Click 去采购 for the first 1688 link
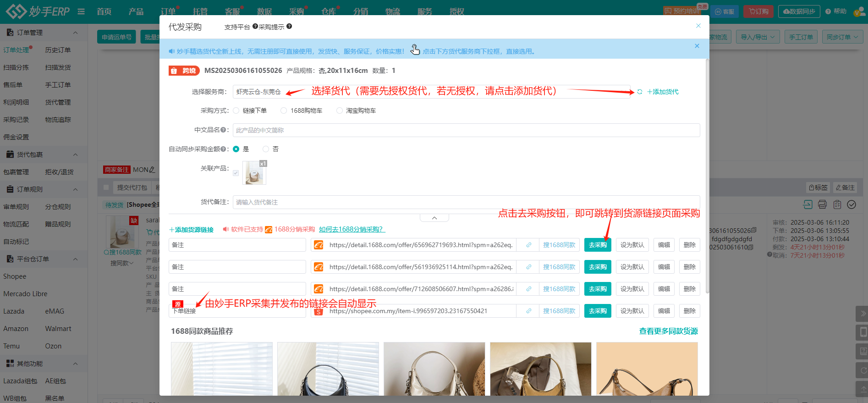The height and width of the screenshot is (403, 868). [x=597, y=245]
